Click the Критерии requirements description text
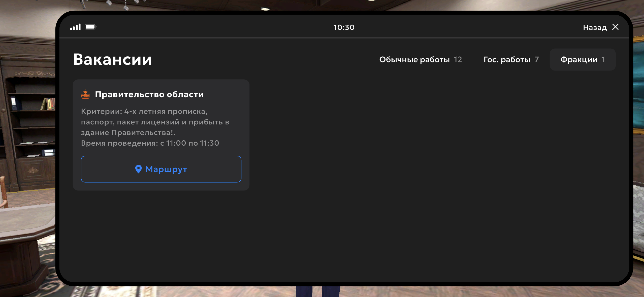Viewport: 644px width, 297px height. click(155, 122)
